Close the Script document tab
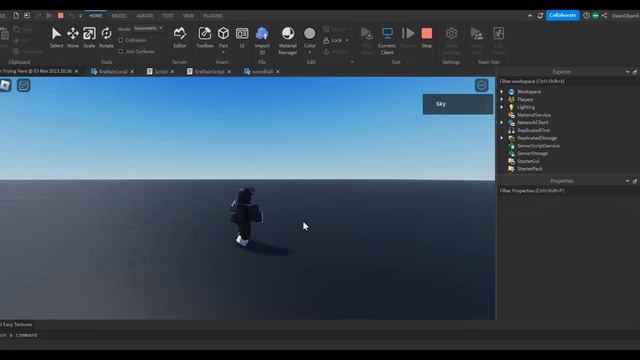The width and height of the screenshot is (640, 360). (x=172, y=71)
